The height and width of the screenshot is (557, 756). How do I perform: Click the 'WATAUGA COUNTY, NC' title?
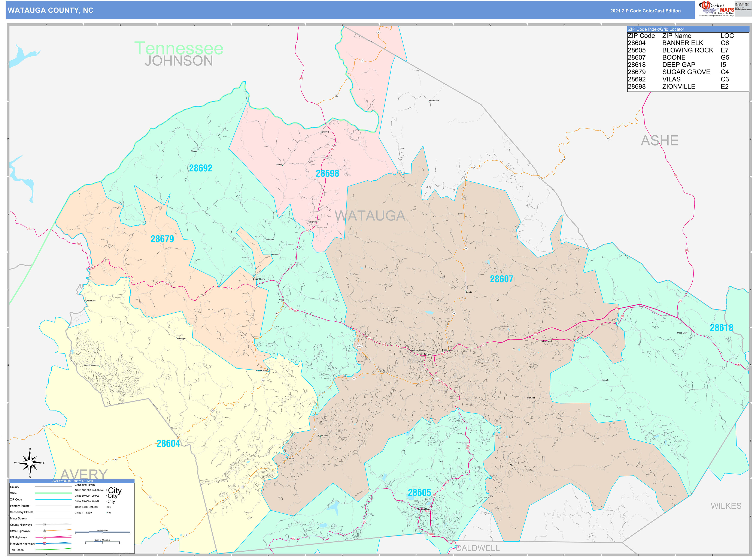pyautogui.click(x=51, y=10)
